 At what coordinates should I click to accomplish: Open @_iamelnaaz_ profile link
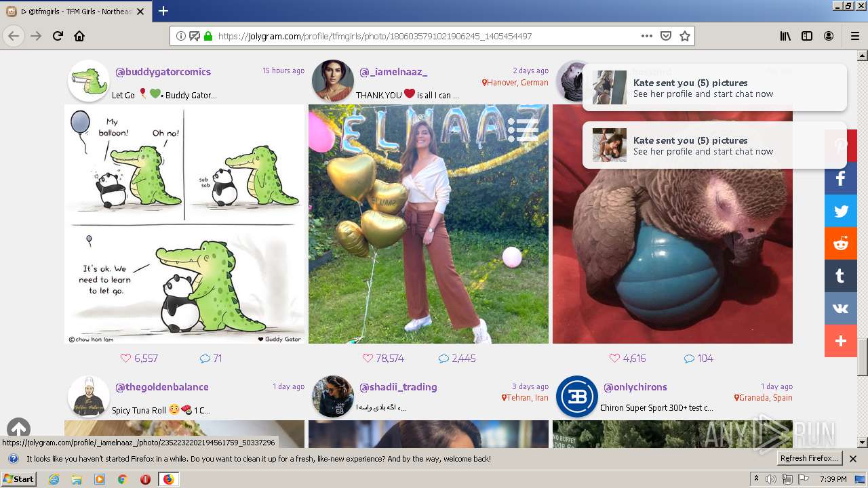(393, 72)
